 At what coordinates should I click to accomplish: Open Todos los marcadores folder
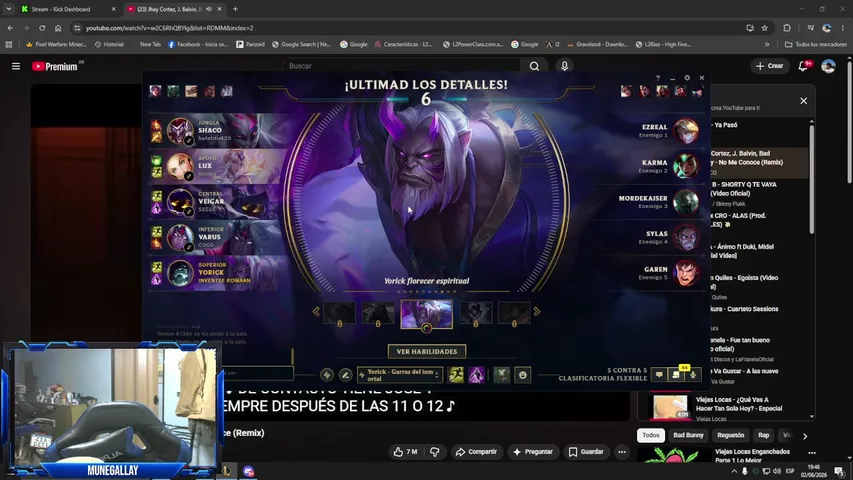click(x=815, y=45)
